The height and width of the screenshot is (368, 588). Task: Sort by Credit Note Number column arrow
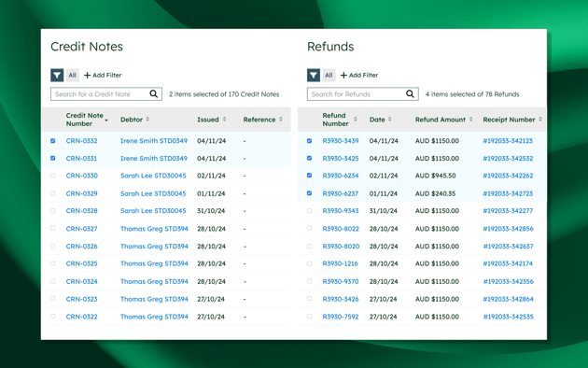106,120
